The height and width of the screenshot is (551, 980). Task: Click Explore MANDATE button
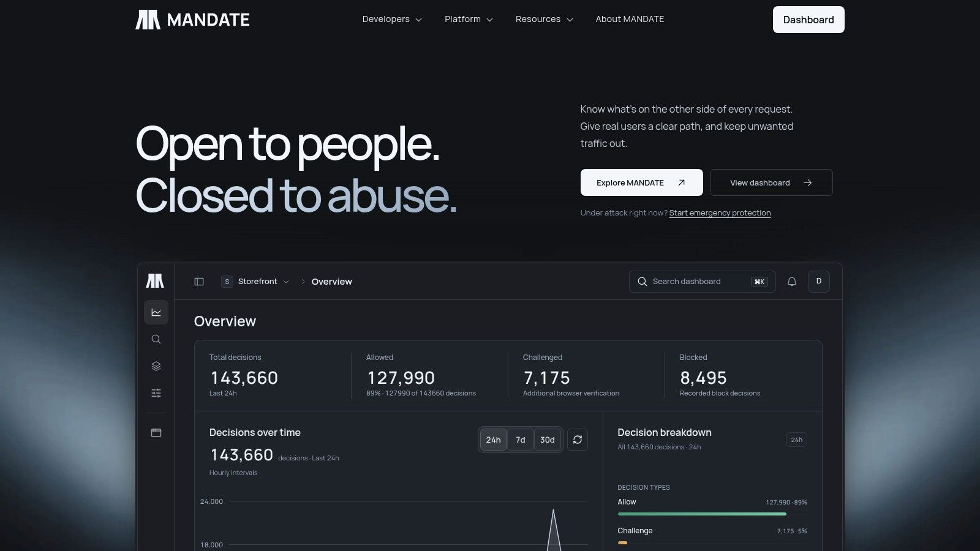pyautogui.click(x=642, y=182)
